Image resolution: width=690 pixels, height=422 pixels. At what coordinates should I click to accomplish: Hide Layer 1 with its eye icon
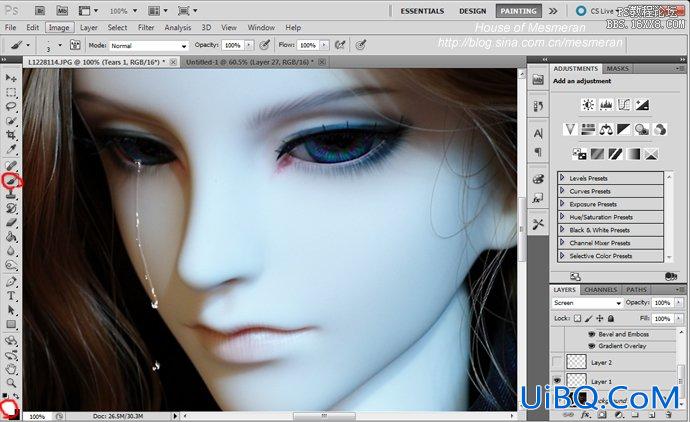(557, 381)
